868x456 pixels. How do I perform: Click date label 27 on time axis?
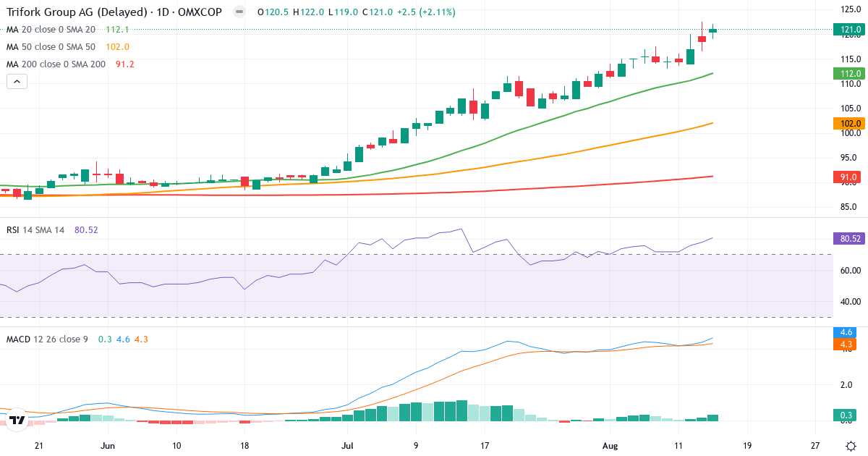[x=815, y=446]
